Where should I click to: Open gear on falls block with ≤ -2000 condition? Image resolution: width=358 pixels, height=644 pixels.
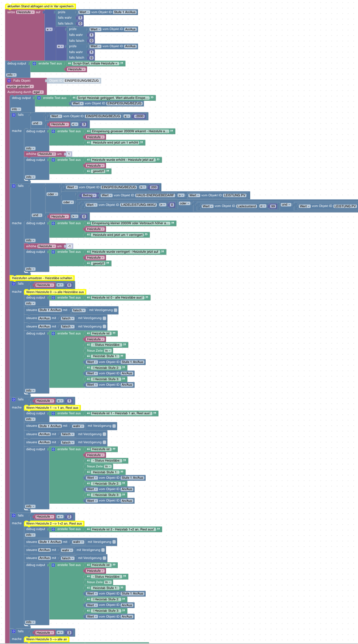(14, 115)
